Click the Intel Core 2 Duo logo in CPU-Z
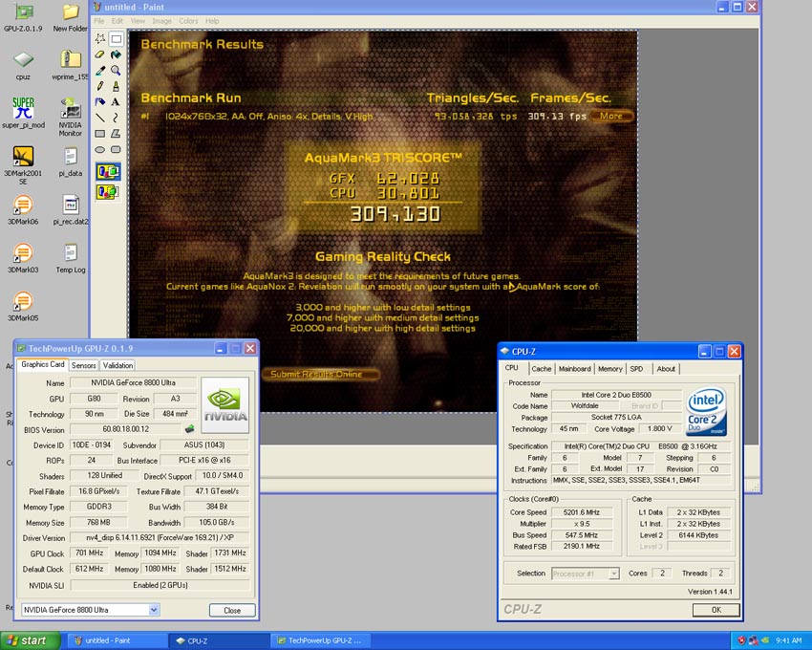The height and width of the screenshot is (650, 812). pyautogui.click(x=706, y=412)
